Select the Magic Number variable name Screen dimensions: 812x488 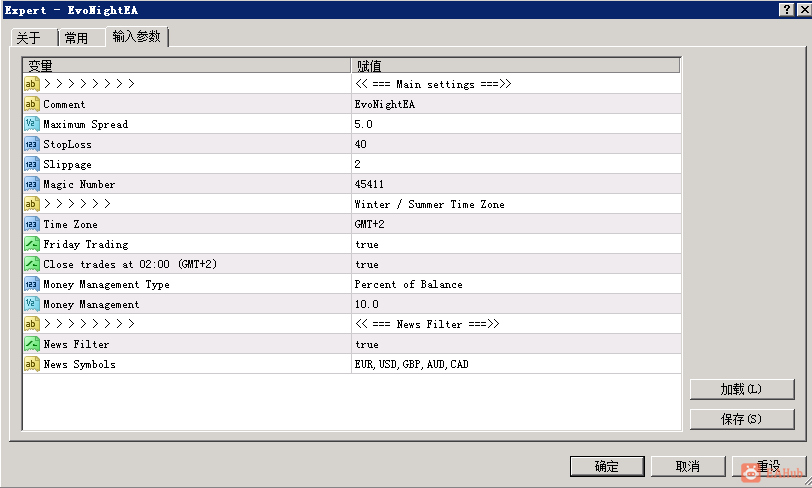79,184
